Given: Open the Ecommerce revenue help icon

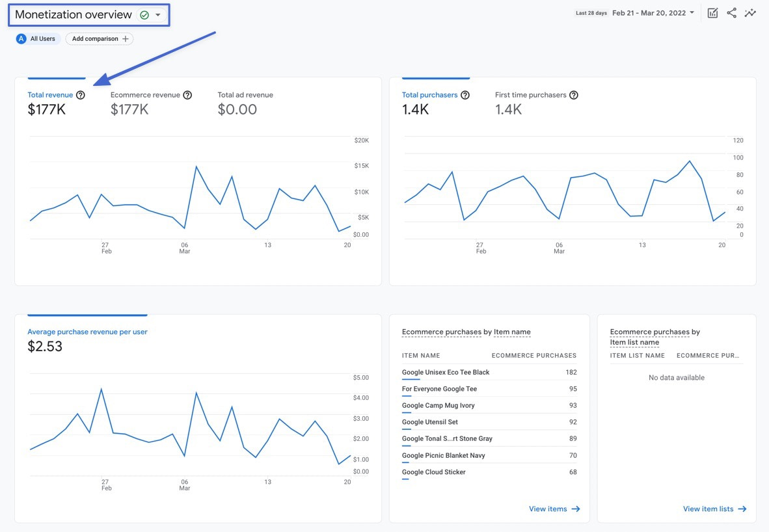Looking at the screenshot, I should 187,94.
